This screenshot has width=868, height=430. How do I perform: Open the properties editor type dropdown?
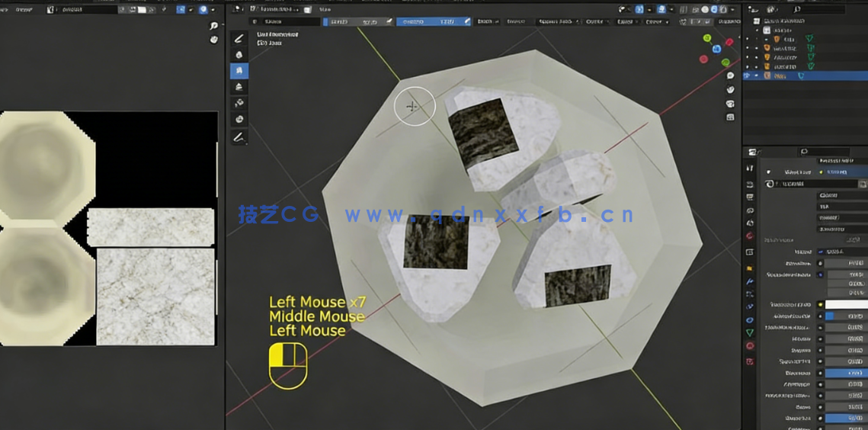[x=753, y=152]
